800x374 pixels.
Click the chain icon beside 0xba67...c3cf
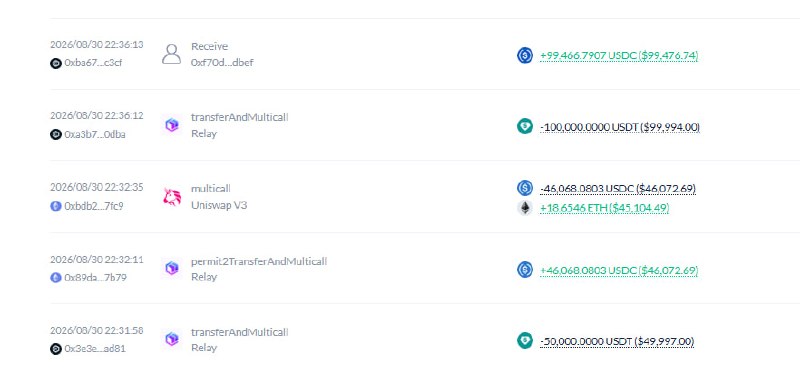click(56, 63)
